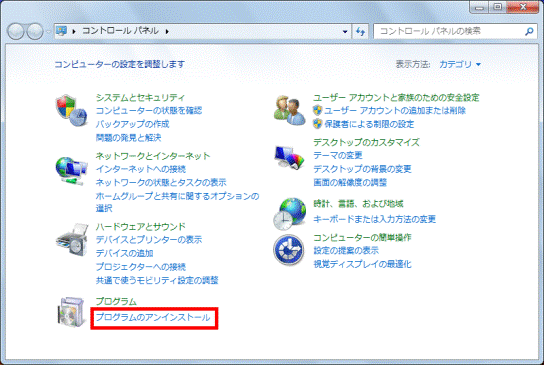
Task: Click the Network and Internet globe icon
Action: click(71, 170)
